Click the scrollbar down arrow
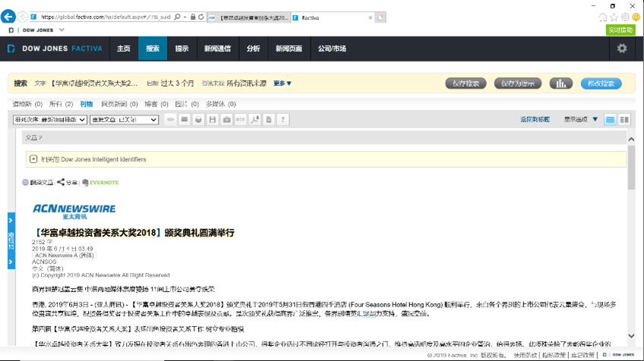 coord(631,335)
